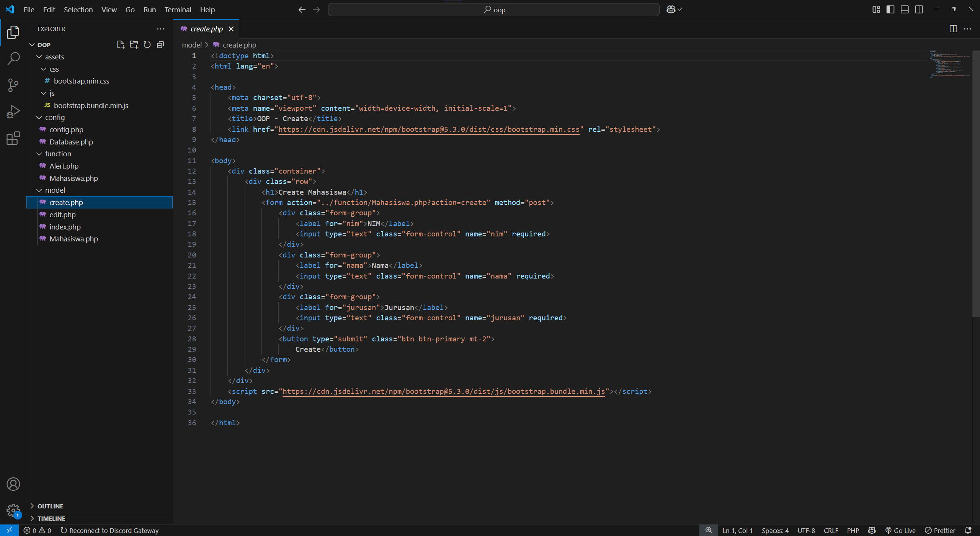The height and width of the screenshot is (536, 980).
Task: Select the create.php editor tab
Action: click(x=206, y=29)
